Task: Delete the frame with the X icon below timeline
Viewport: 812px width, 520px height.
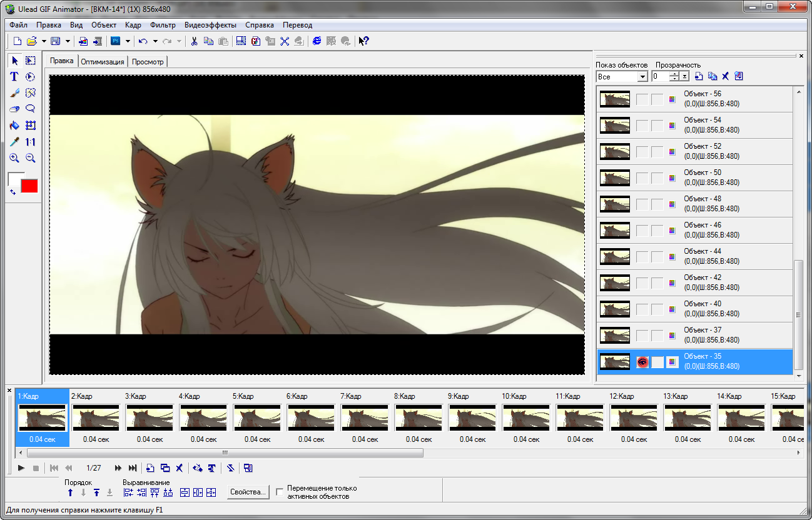Action: point(179,467)
